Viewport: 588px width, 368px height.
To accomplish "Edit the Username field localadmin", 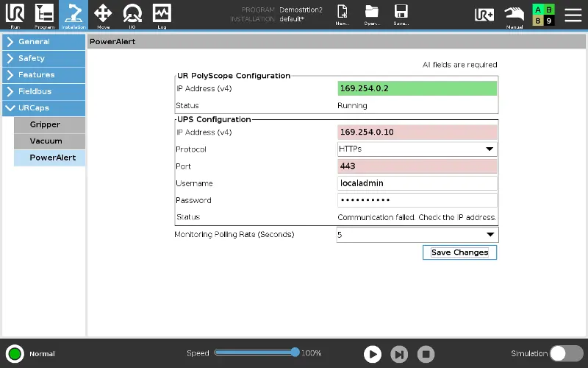I will coord(417,183).
